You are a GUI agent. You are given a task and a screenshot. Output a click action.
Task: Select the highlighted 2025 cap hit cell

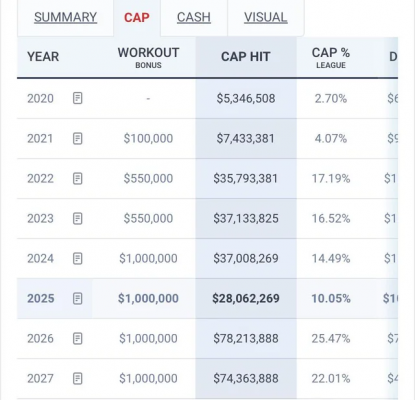(x=246, y=298)
